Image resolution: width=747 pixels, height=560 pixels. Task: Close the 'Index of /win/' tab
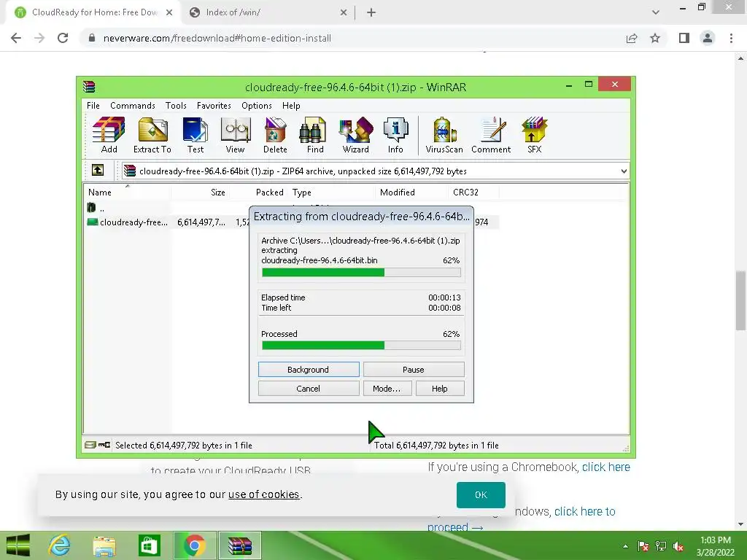[x=344, y=12]
